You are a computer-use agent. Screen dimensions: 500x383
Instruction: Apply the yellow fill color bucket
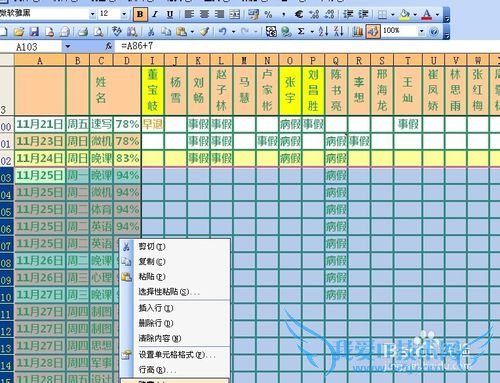pos(405,14)
